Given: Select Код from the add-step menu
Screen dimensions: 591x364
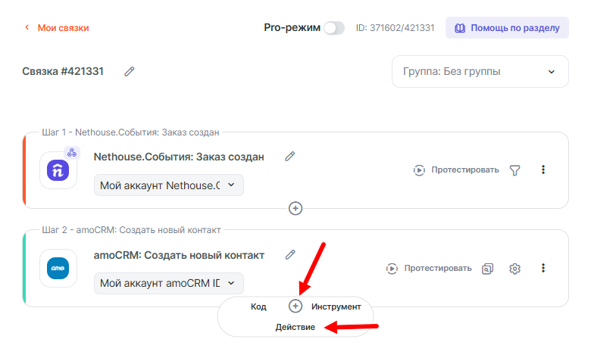Looking at the screenshot, I should [x=258, y=306].
